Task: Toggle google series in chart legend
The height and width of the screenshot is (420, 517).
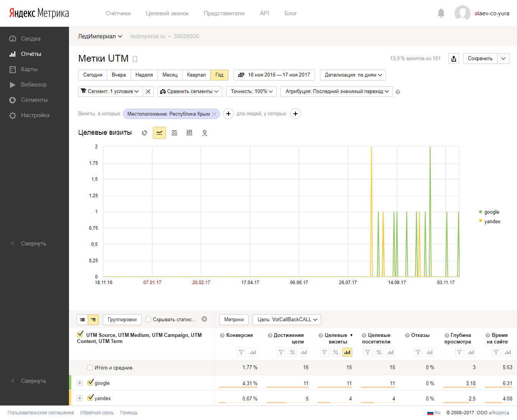Action: (x=489, y=212)
